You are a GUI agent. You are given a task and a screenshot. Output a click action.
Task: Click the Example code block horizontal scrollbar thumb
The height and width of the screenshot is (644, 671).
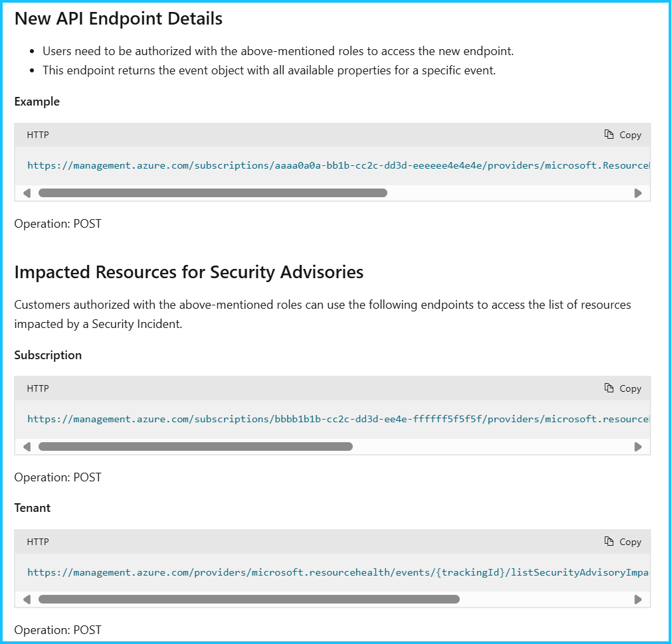213,193
